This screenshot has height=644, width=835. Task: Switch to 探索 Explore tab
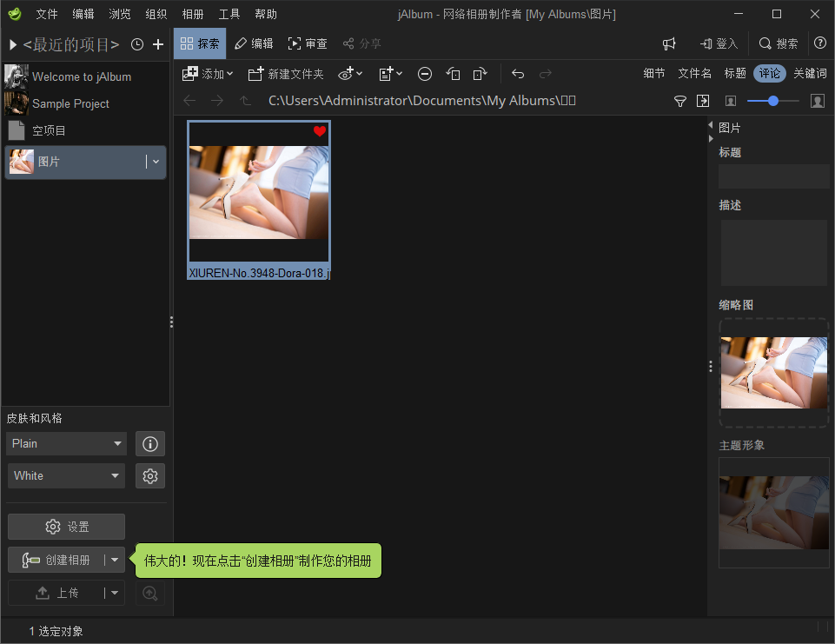point(200,43)
